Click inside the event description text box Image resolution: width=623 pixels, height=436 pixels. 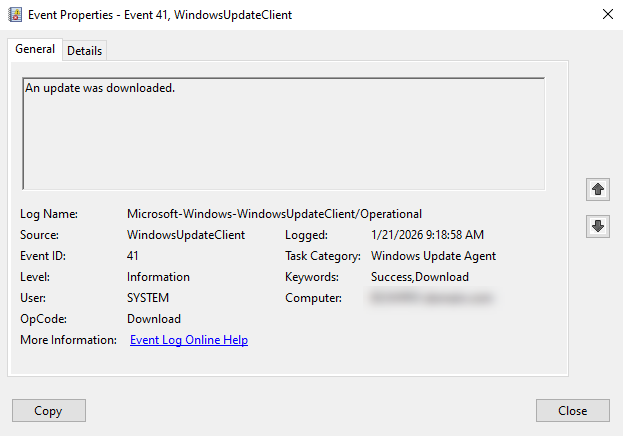(283, 133)
